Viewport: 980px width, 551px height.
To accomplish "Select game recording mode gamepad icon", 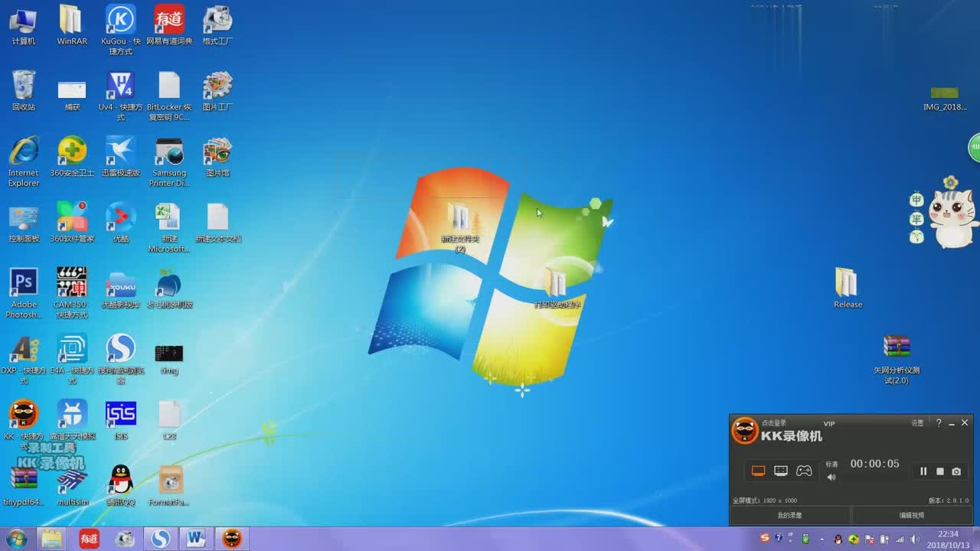I will click(x=804, y=471).
